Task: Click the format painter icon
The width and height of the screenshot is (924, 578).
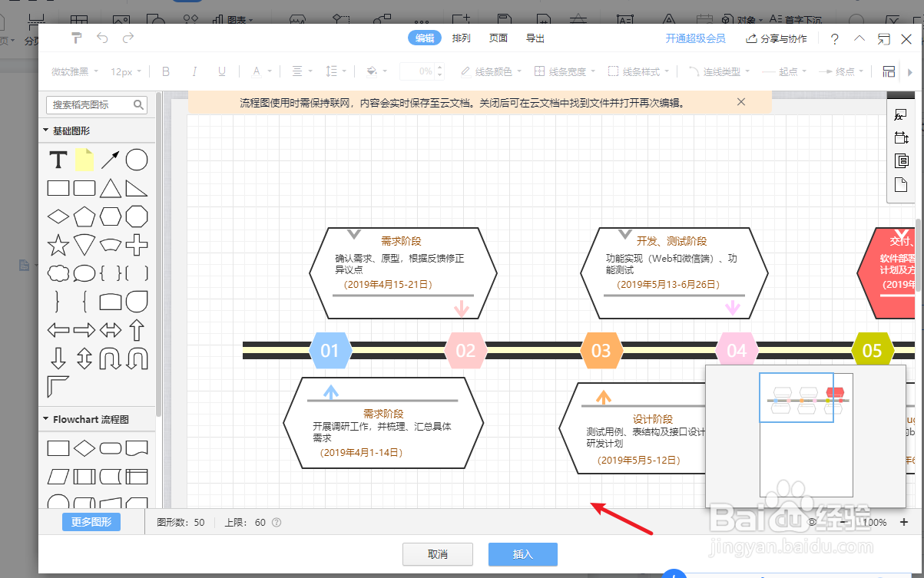Action: 76,38
